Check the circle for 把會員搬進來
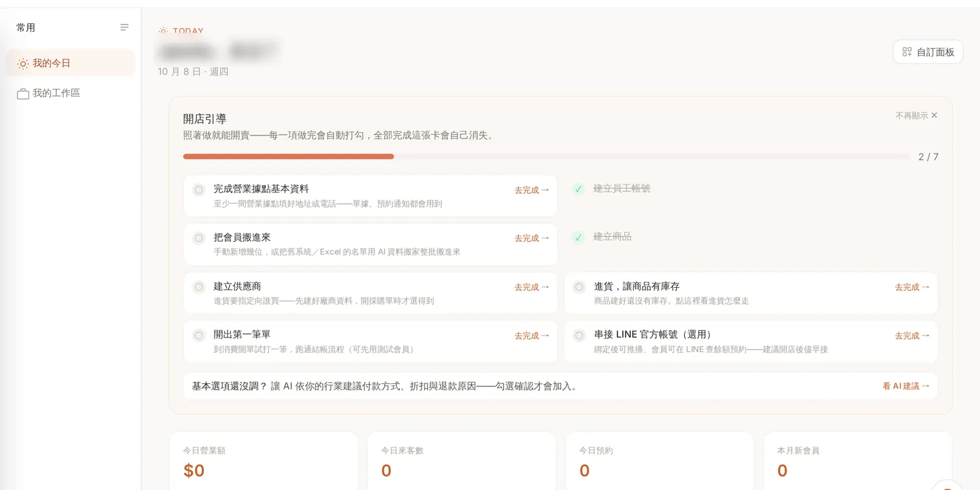980x490 pixels. pos(198,238)
